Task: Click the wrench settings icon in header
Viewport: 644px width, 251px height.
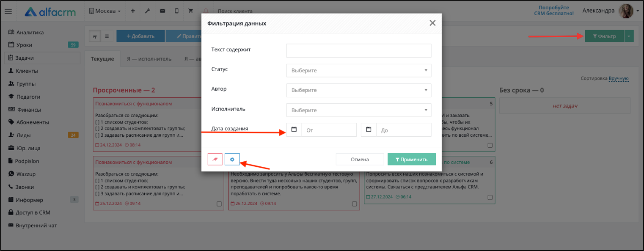Action: coord(148,11)
